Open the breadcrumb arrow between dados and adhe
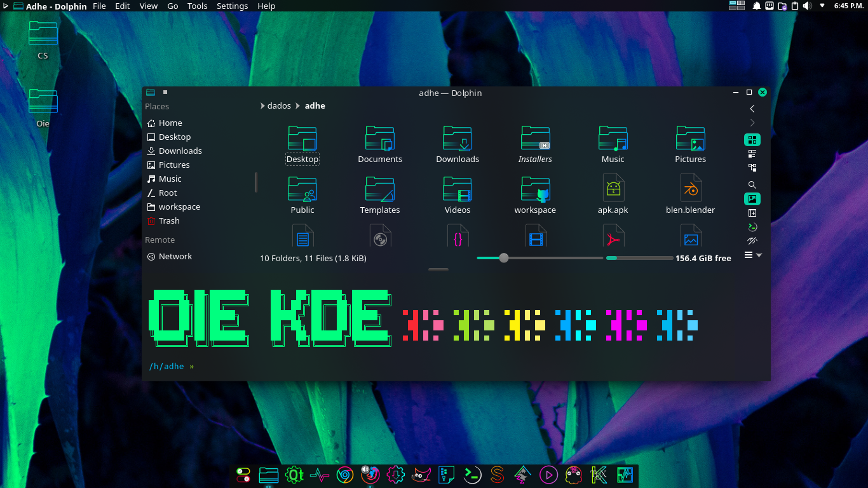The image size is (868, 488). point(297,106)
